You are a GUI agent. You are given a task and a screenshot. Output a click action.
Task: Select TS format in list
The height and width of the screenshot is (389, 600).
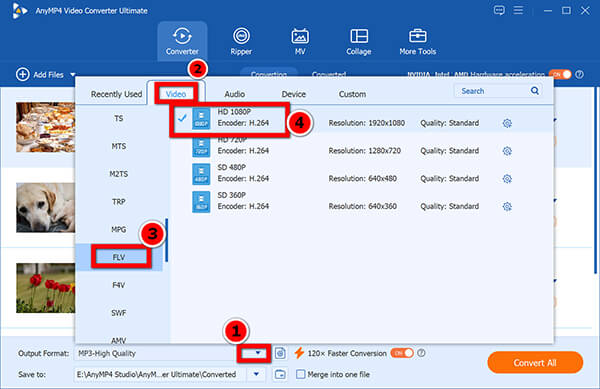pyautogui.click(x=119, y=119)
